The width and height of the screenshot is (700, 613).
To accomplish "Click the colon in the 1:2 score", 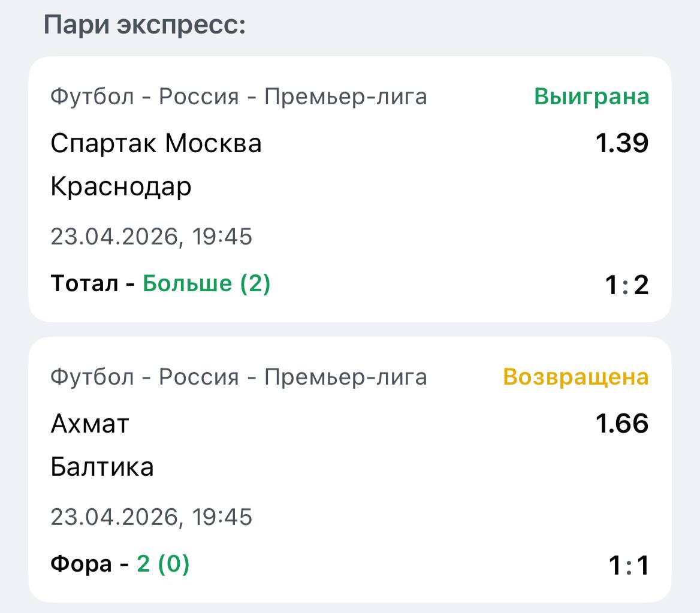I will [626, 286].
